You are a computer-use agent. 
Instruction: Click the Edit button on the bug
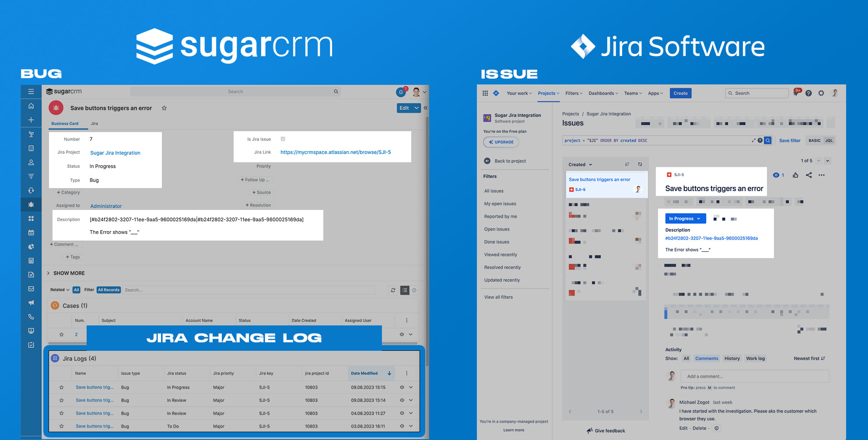pyautogui.click(x=404, y=108)
